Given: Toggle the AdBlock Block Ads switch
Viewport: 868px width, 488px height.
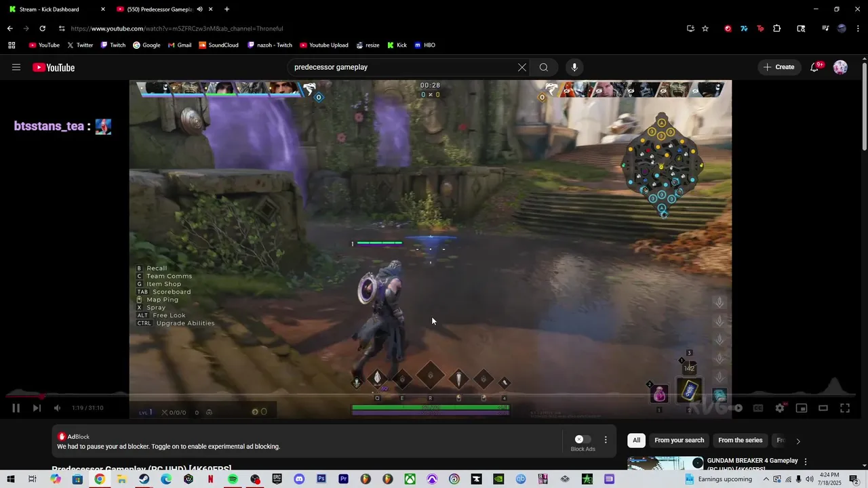Looking at the screenshot, I should (583, 439).
